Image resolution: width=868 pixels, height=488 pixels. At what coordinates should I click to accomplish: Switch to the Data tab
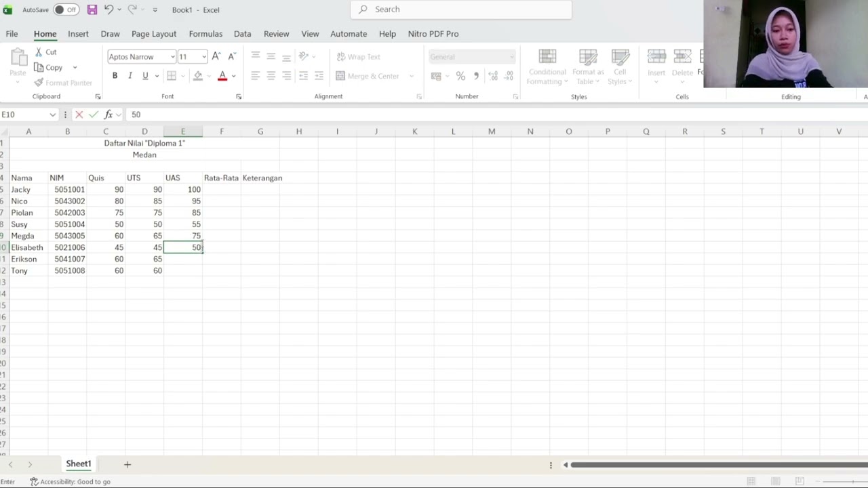(242, 34)
